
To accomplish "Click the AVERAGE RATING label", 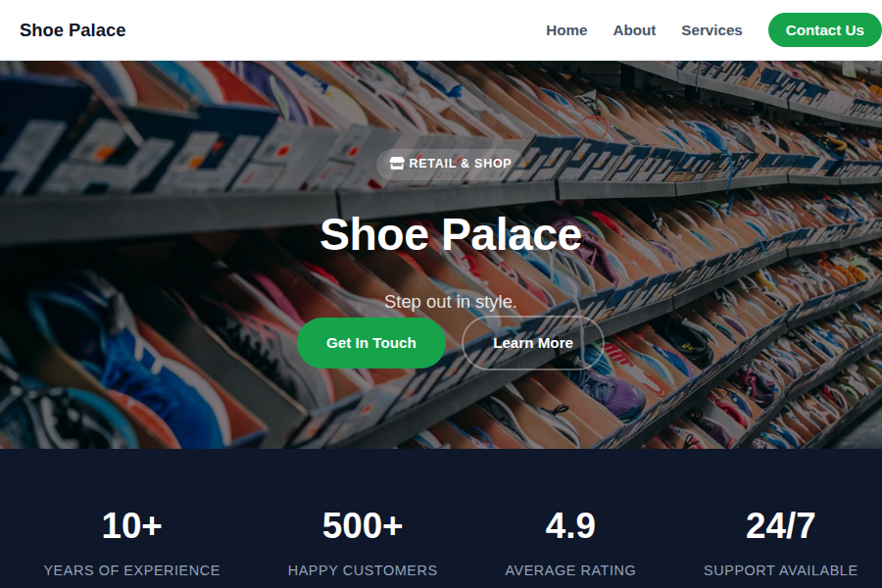I will point(570,570).
